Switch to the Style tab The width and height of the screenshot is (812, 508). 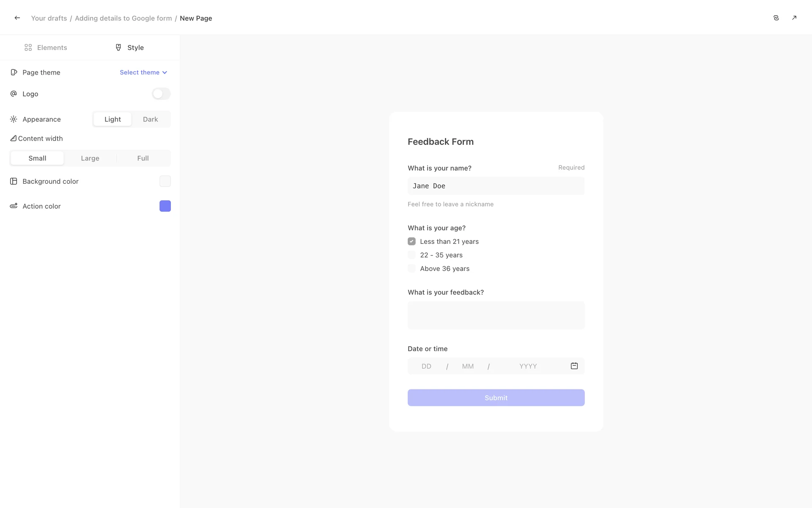tap(129, 47)
